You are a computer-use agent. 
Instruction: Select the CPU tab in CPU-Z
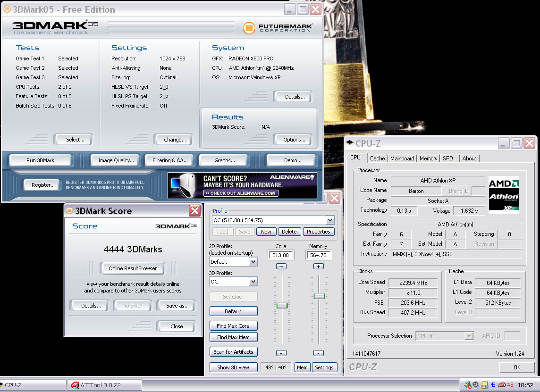coord(355,158)
